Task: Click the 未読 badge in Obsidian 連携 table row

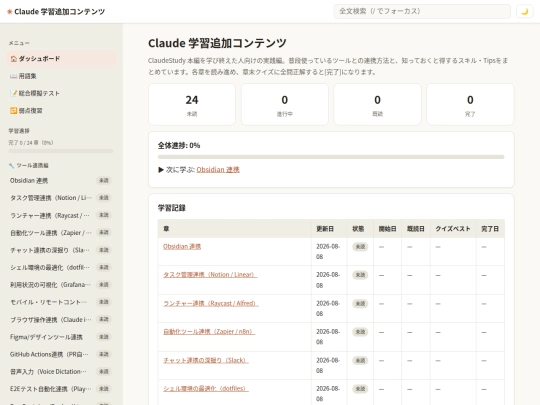Action: click(x=360, y=247)
